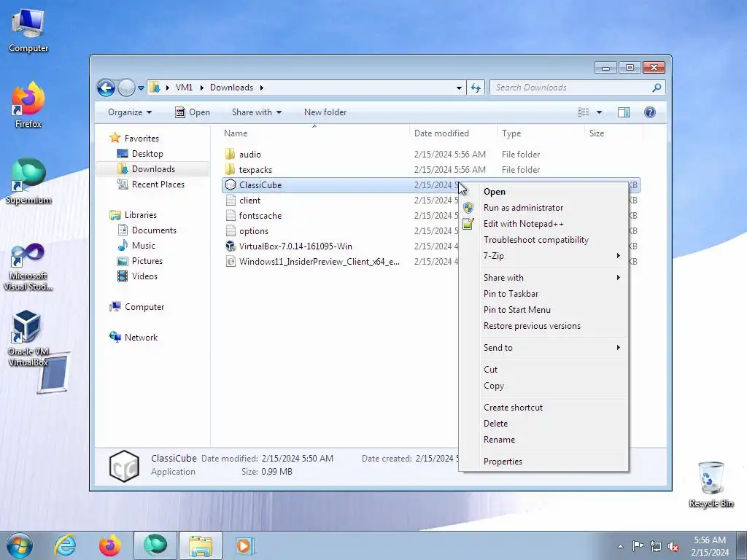
Task: Click the muted volume tray icon
Action: [673, 546]
